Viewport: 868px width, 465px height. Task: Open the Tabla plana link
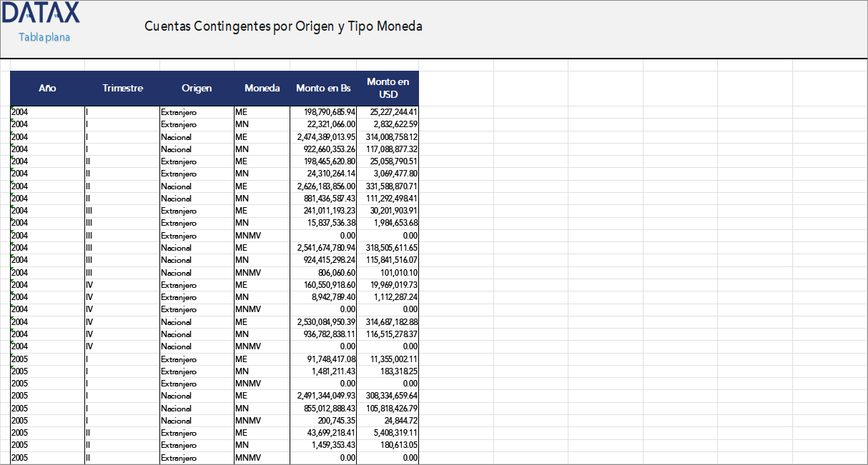[x=44, y=38]
